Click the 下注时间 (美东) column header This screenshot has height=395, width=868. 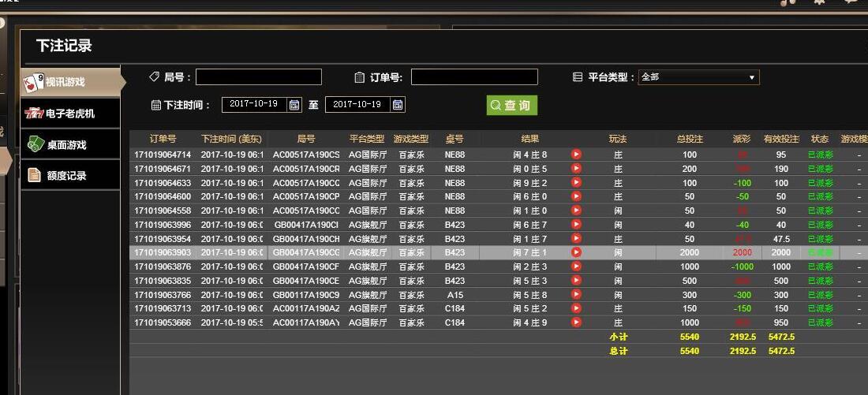[x=231, y=139]
